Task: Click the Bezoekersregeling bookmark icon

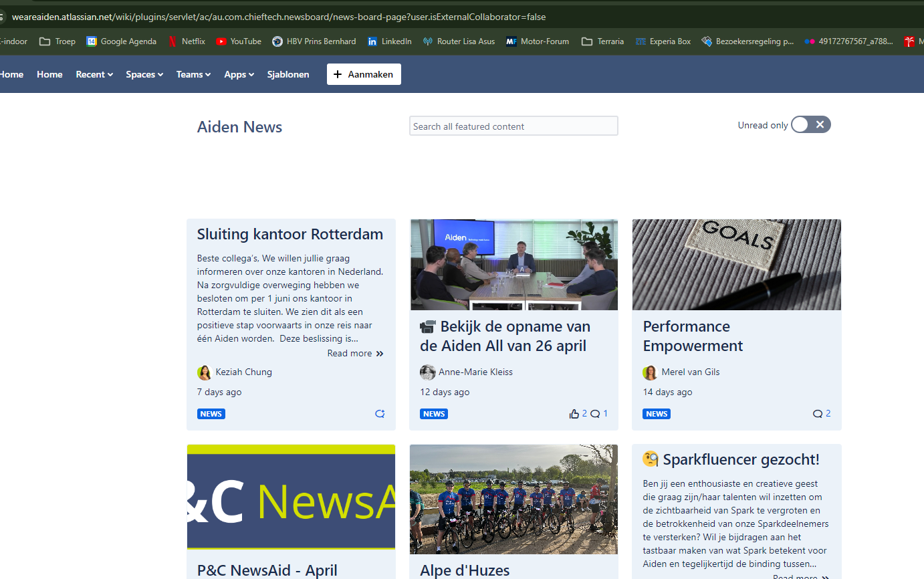Action: point(707,41)
